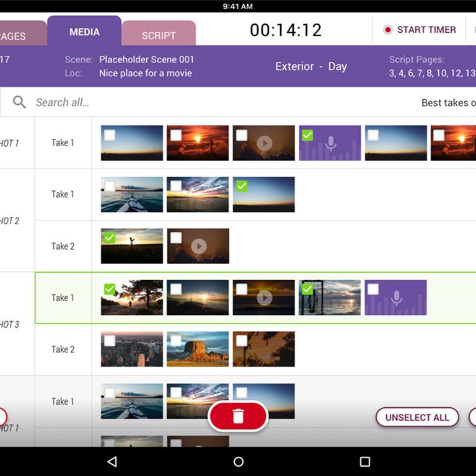Viewport: 476px width, 476px height.
Task: Uncheck the checked kayak-row sunset photo in Shot 2
Action: [242, 186]
